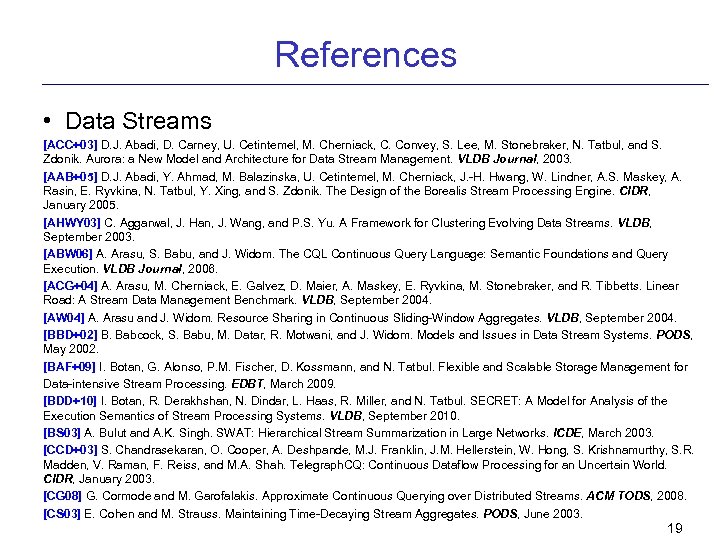Image resolution: width=720 pixels, height=540 pixels.
Task: Click the [AW04] citation key
Action: tap(64, 318)
